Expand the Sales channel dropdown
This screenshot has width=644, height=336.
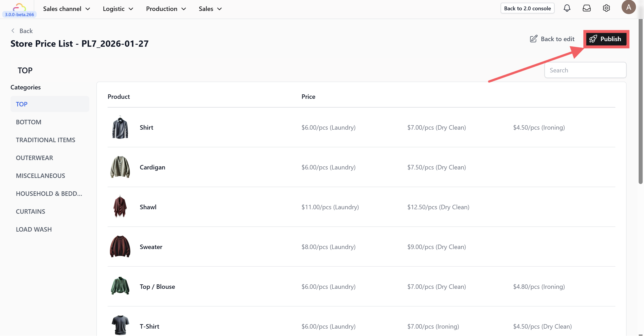(66, 9)
